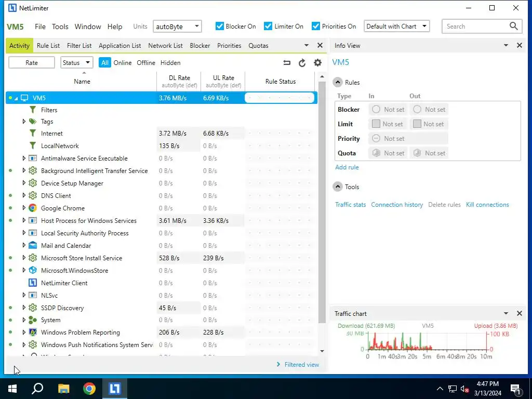The width and height of the screenshot is (532, 399).
Task: Set the Priority rule toggle
Action: [376, 138]
